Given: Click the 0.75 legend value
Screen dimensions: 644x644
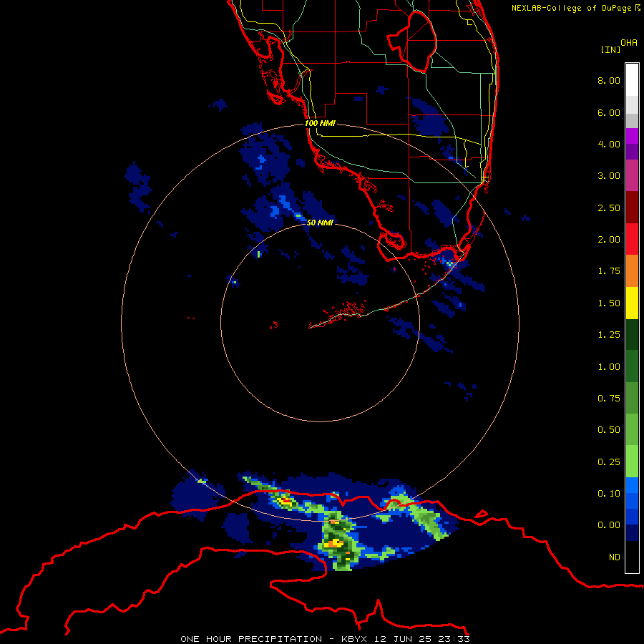Looking at the screenshot, I should [609, 399].
